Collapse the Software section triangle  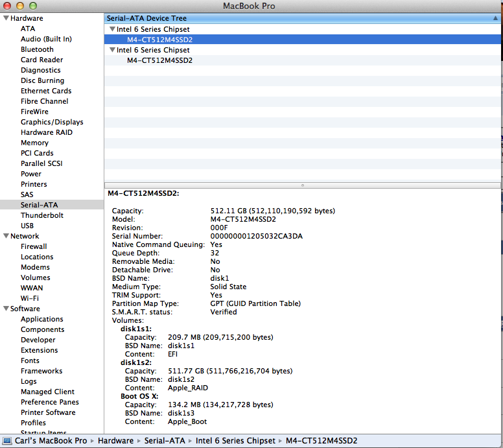click(6, 309)
